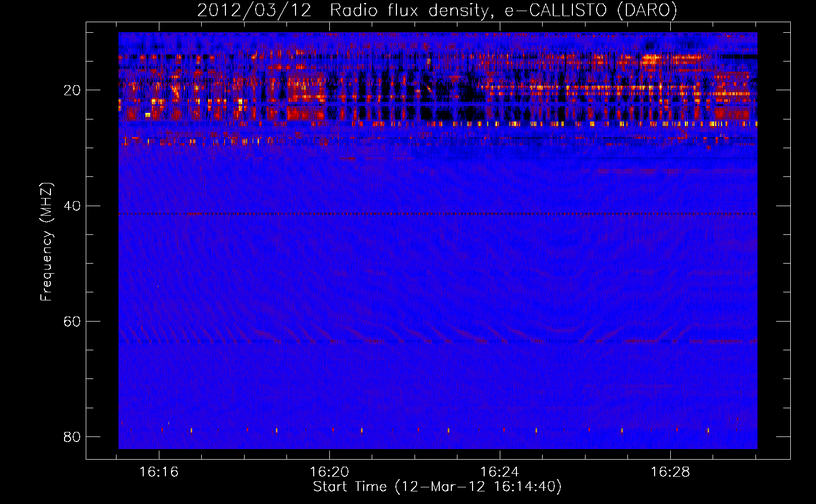Click the time tick label '16:24'
816x504 pixels.
point(500,472)
